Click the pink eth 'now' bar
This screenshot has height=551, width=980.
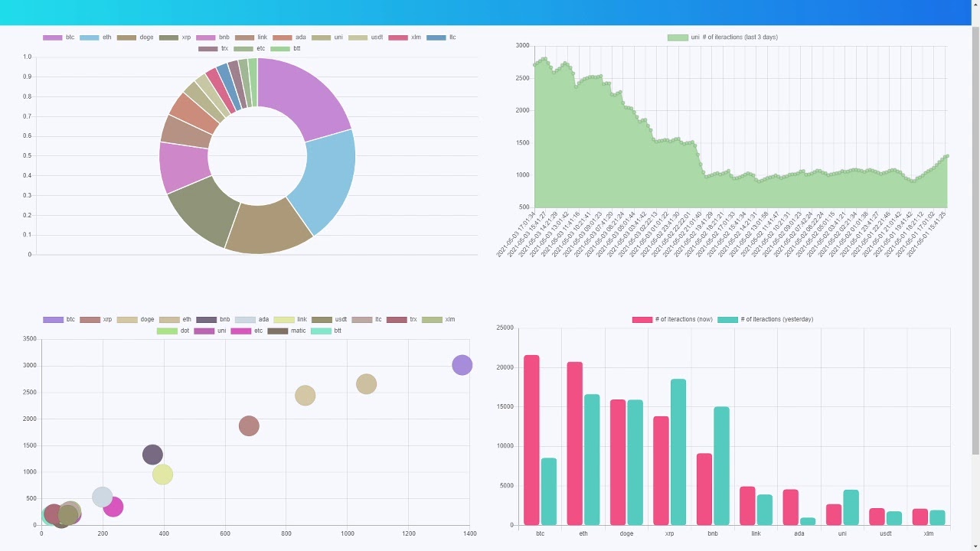574,444
